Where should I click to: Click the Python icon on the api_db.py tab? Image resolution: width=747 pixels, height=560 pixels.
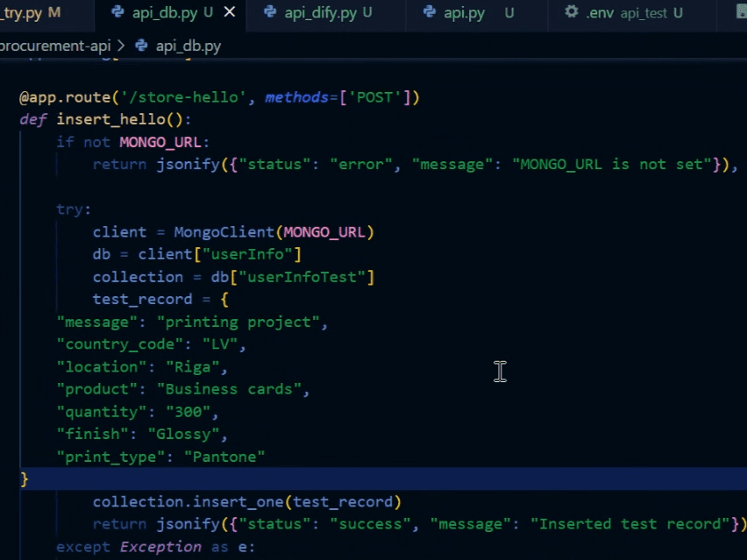(x=118, y=13)
